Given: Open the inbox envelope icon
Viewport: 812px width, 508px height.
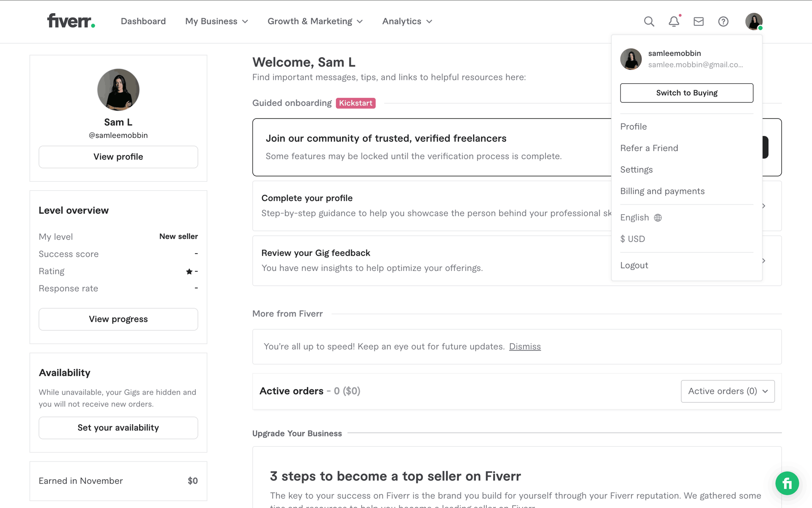Looking at the screenshot, I should click(699, 22).
